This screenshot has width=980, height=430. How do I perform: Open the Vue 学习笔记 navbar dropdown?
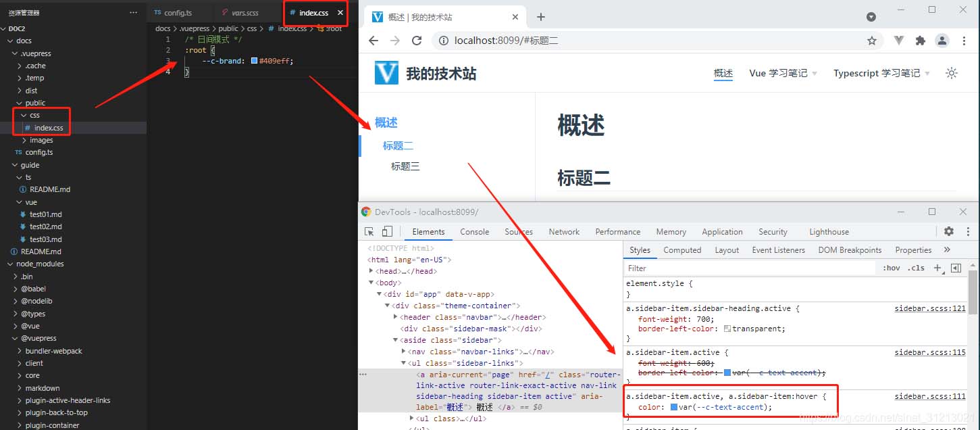pyautogui.click(x=783, y=73)
